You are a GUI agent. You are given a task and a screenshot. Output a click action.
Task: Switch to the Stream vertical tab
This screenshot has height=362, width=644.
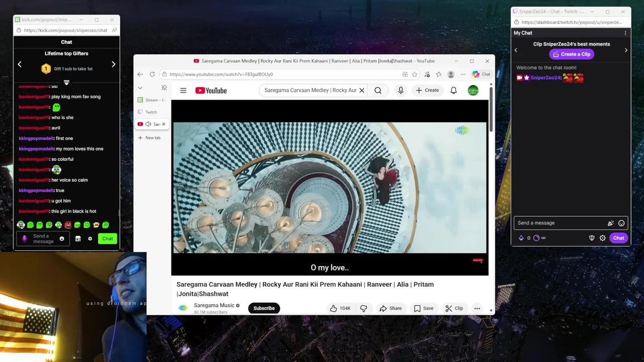(152, 100)
